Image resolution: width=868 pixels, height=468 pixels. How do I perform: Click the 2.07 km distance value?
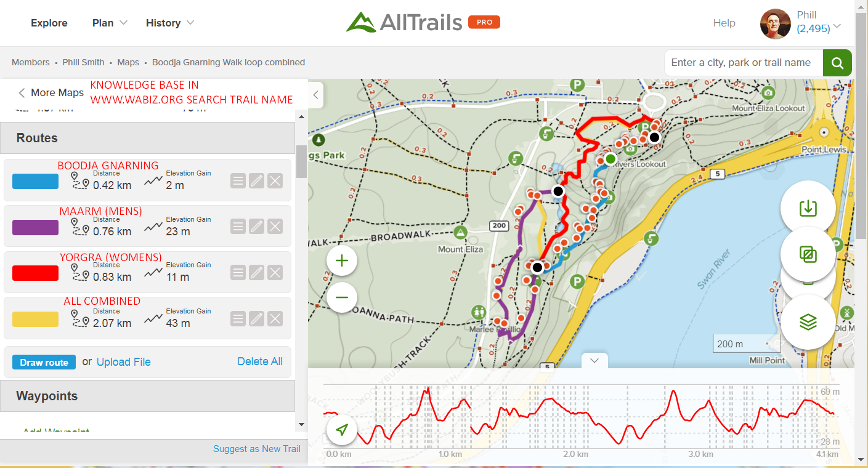click(112, 323)
